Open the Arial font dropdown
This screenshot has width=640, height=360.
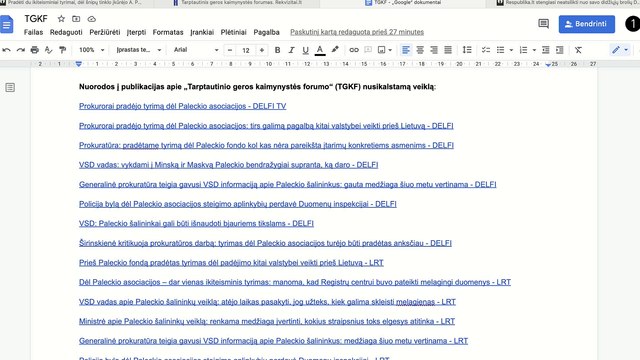196,50
